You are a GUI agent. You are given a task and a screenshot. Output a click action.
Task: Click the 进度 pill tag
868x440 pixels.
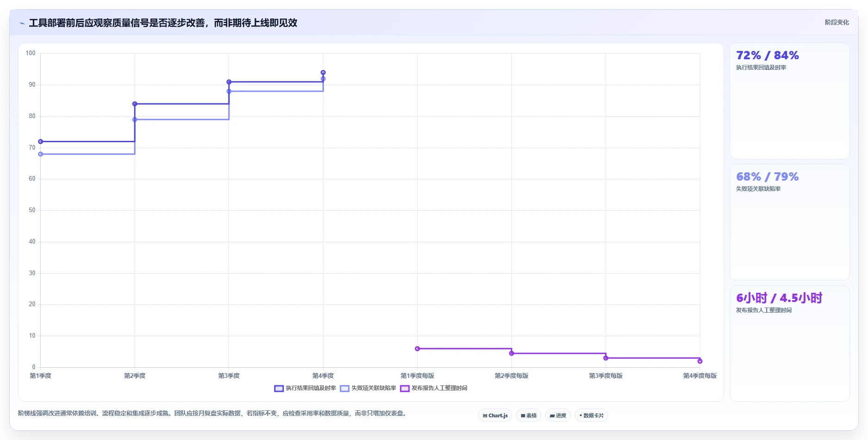coord(558,415)
